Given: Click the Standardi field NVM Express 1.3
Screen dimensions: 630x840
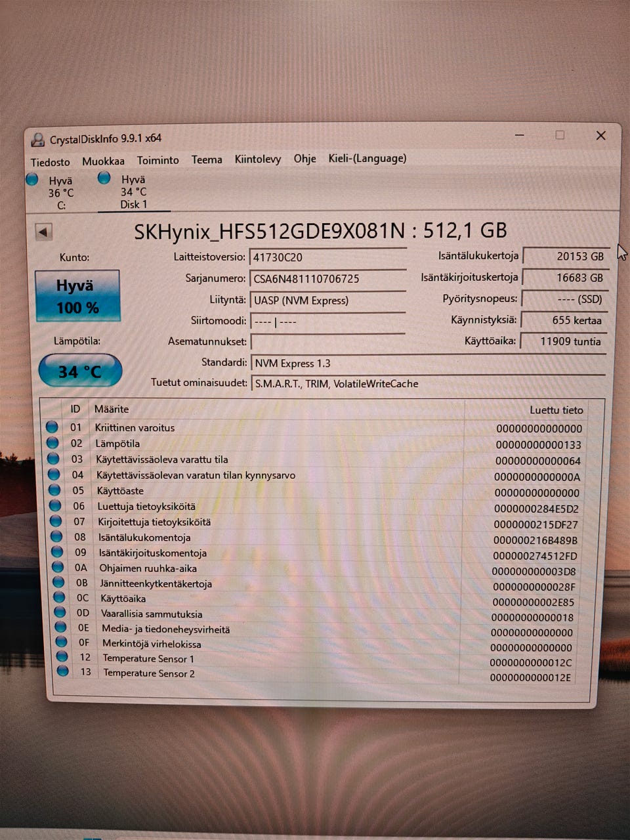Looking at the screenshot, I should (x=427, y=363).
